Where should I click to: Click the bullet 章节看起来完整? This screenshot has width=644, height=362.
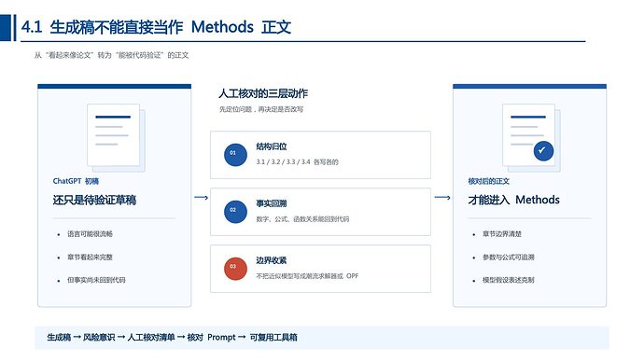pyautogui.click(x=90, y=257)
